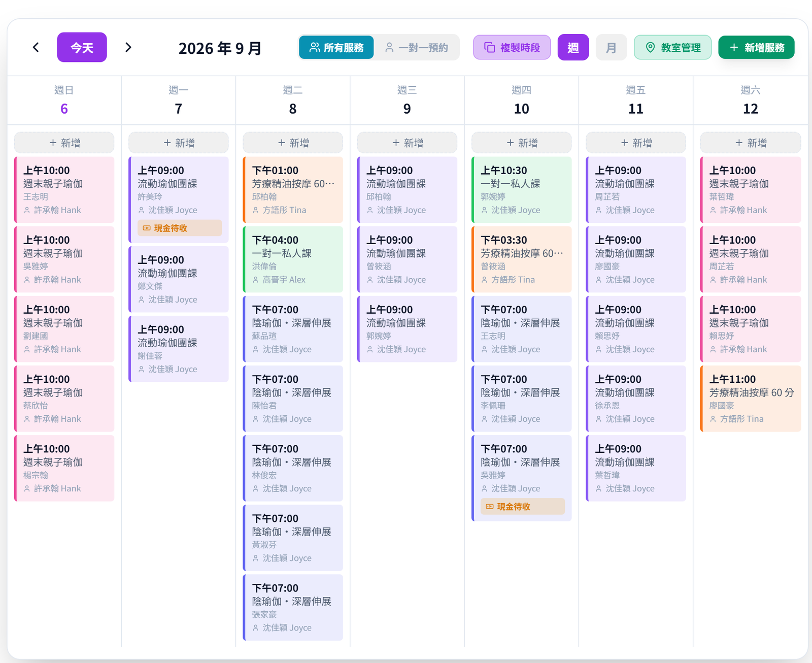The height and width of the screenshot is (663, 812).
Task: Open Wednesday's 流動瑜伽團課 session for 曾筱涵
Action: click(x=407, y=259)
